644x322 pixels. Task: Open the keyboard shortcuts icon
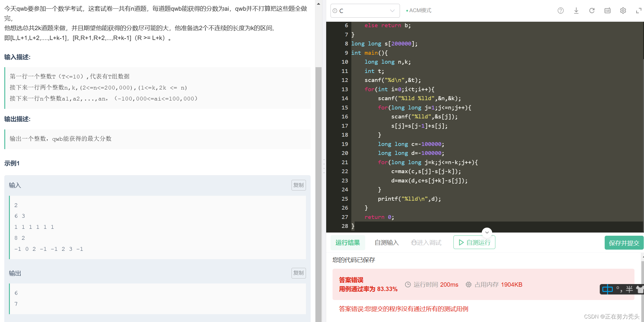pos(607,11)
